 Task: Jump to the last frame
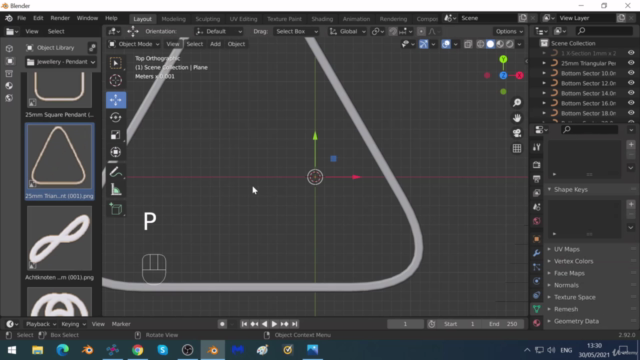294,324
